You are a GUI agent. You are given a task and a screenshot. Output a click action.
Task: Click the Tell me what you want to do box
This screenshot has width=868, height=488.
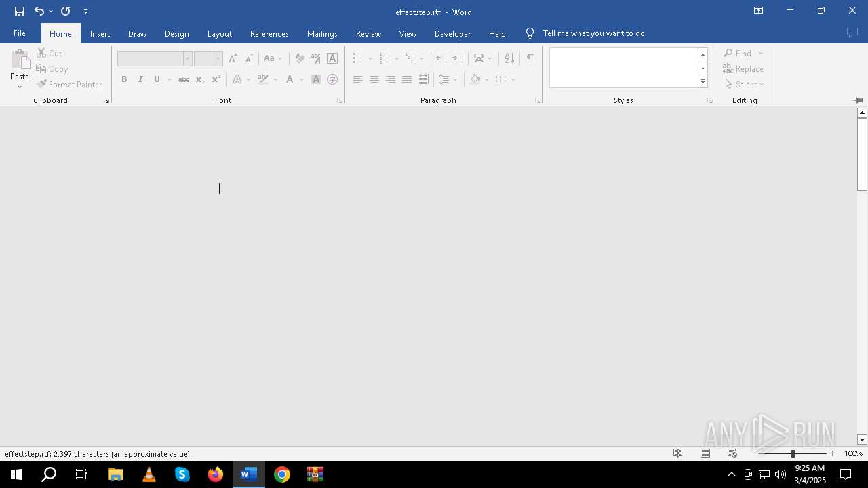pos(593,33)
